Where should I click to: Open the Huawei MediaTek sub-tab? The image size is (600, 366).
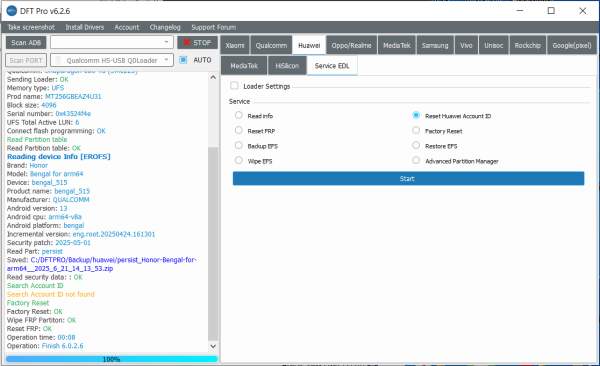point(244,65)
